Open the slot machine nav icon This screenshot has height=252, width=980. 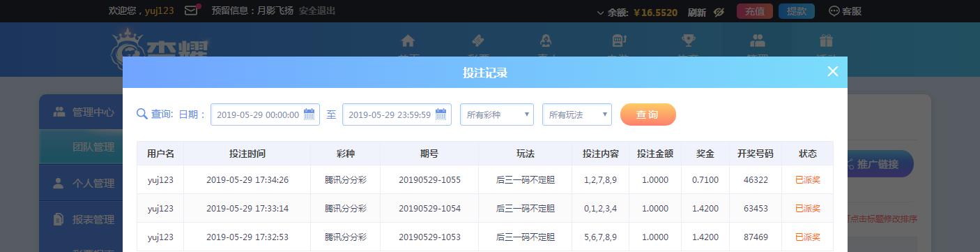pyautogui.click(x=618, y=40)
